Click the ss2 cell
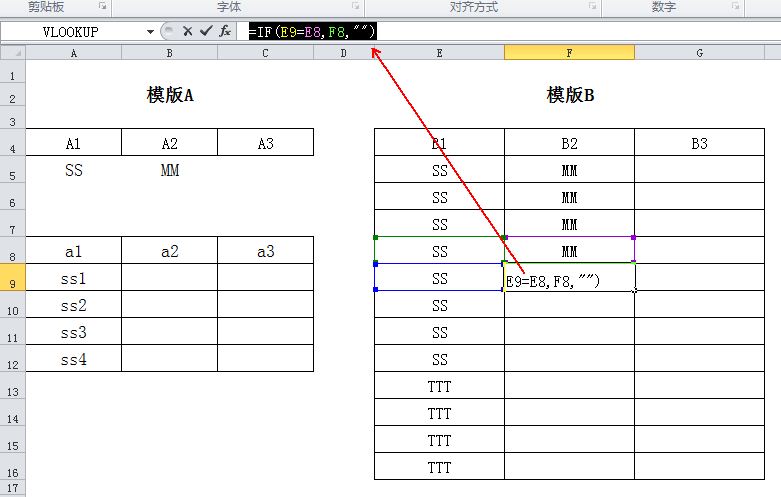Screen dimensions: 781x497 pos(74,304)
